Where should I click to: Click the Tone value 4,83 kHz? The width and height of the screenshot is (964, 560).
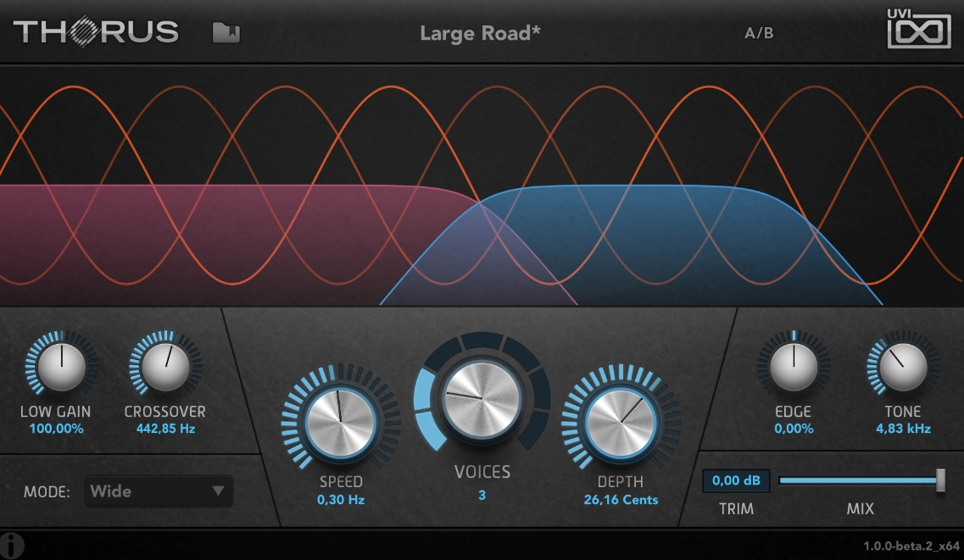pos(903,429)
